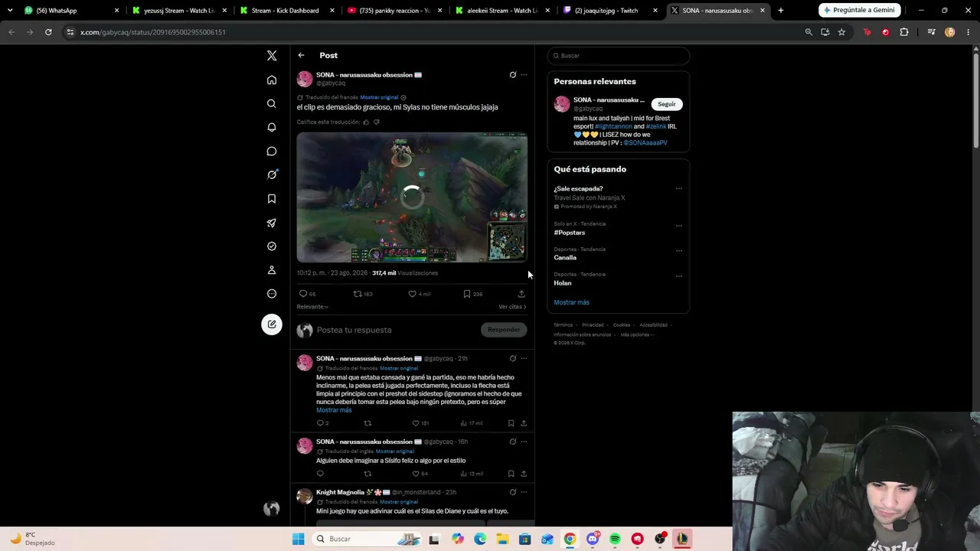Viewport: 980px width, 551px height.
Task: Open Discord from the taskbar
Action: click(593, 539)
